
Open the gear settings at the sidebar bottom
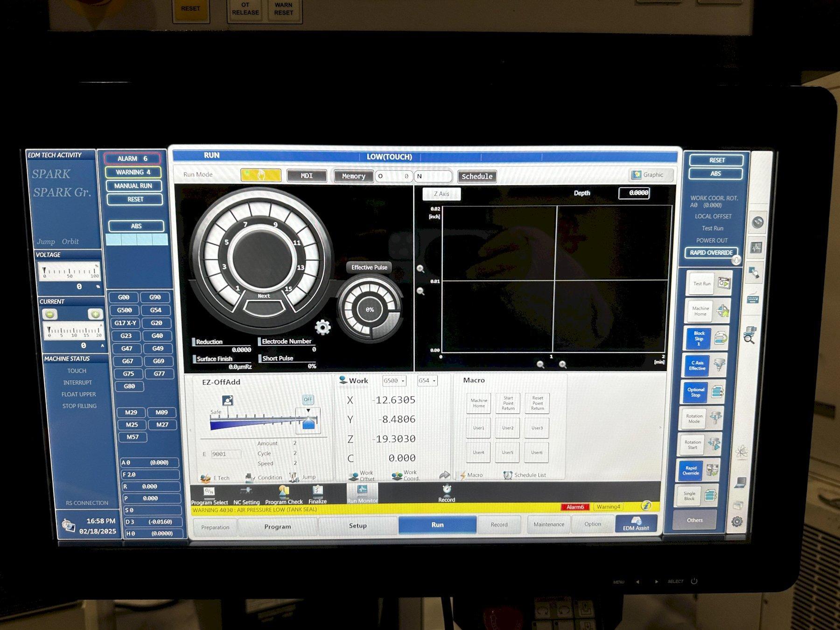click(x=737, y=521)
